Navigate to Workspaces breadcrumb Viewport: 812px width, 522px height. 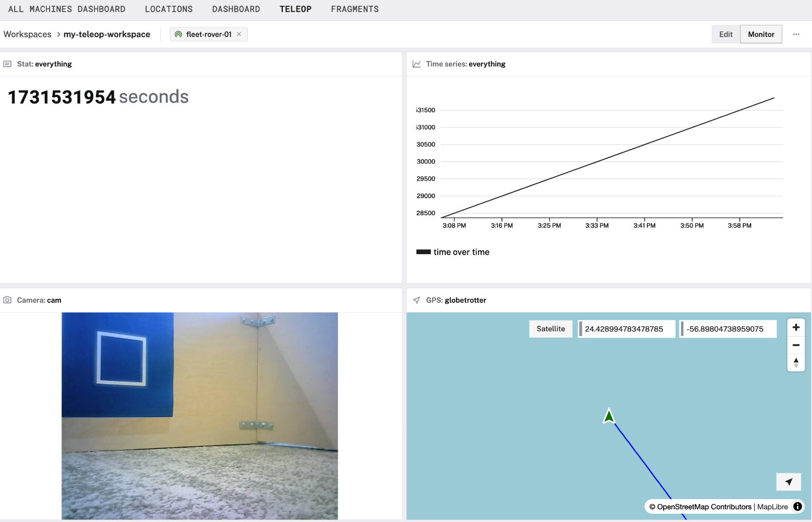27,34
